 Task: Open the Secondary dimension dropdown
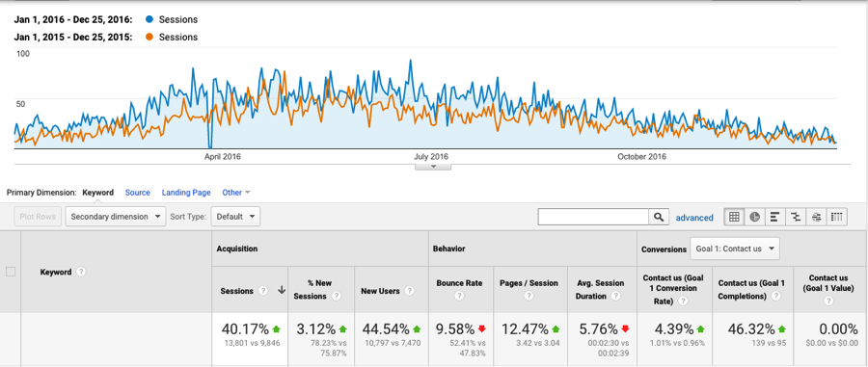tap(116, 217)
